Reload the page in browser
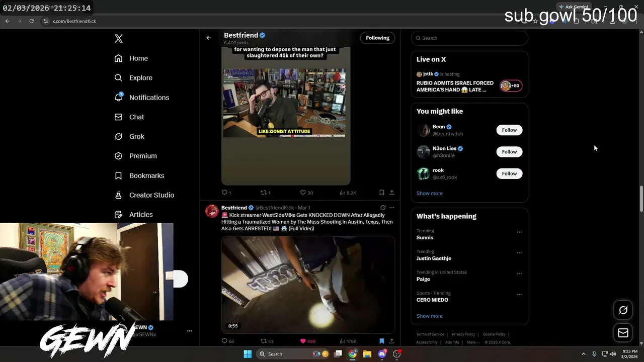 tap(31, 21)
